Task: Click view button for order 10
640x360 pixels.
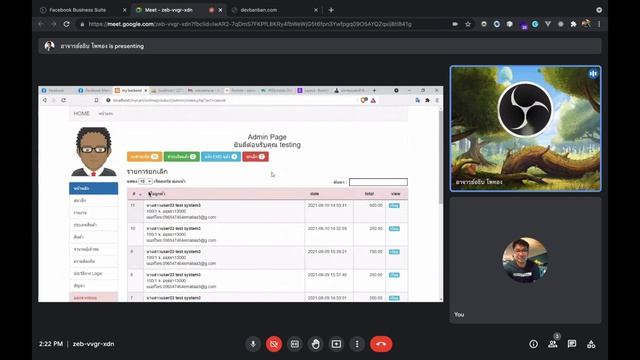Action: tap(394, 229)
